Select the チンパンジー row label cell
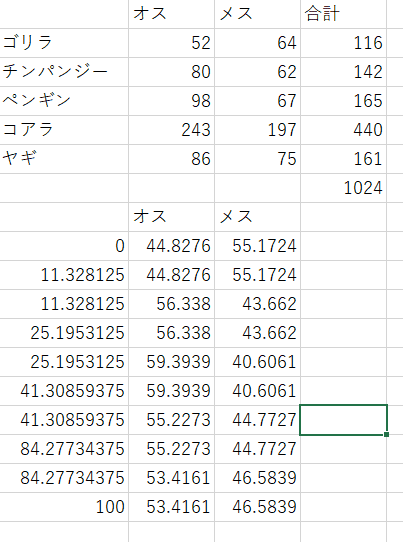Screen dimensions: 403x542 click(64, 72)
